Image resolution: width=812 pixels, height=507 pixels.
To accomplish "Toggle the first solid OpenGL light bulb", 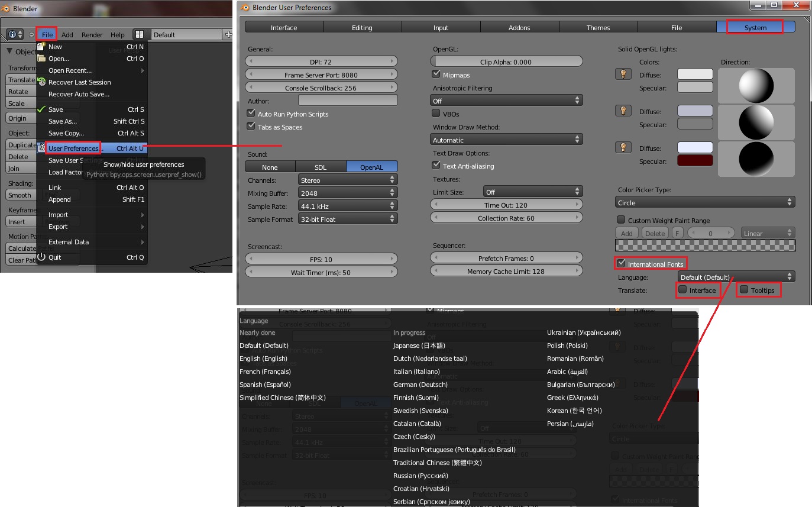I will (x=622, y=74).
